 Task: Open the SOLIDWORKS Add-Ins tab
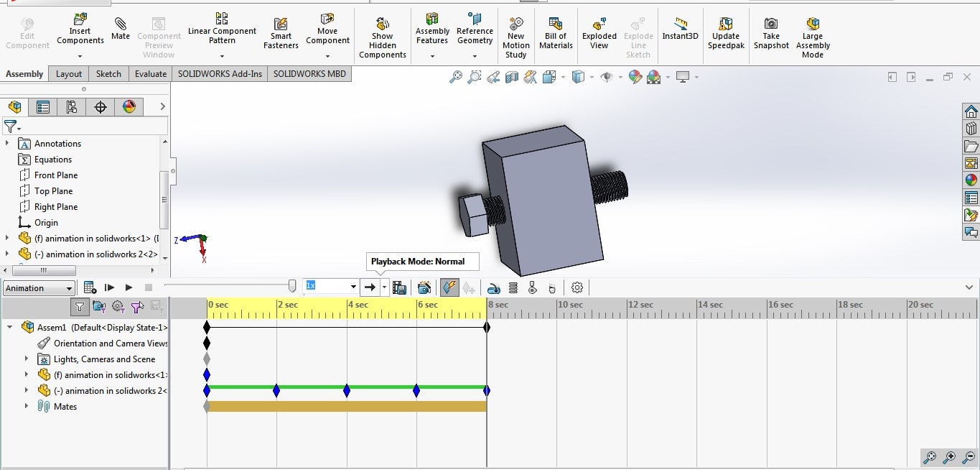[220, 73]
